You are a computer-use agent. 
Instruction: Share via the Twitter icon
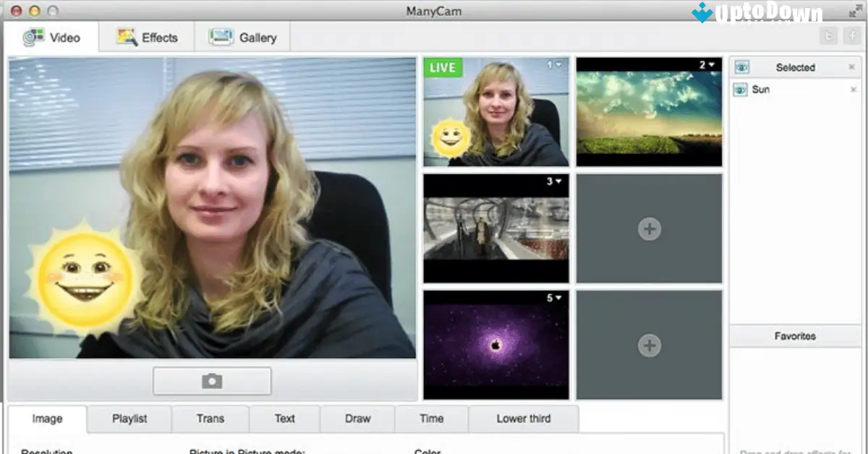click(830, 35)
